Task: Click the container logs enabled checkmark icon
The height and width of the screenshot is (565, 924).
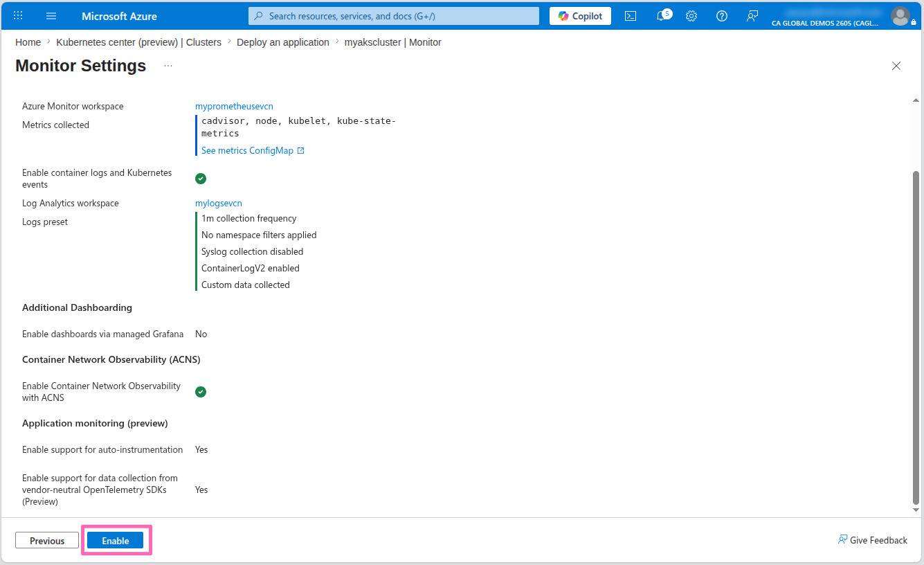Action: coord(201,179)
